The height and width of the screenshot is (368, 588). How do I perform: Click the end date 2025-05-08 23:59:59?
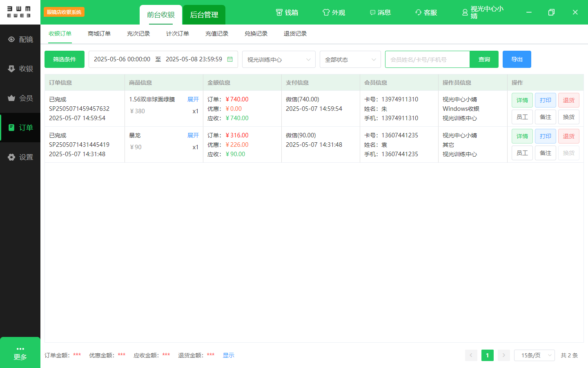194,59
